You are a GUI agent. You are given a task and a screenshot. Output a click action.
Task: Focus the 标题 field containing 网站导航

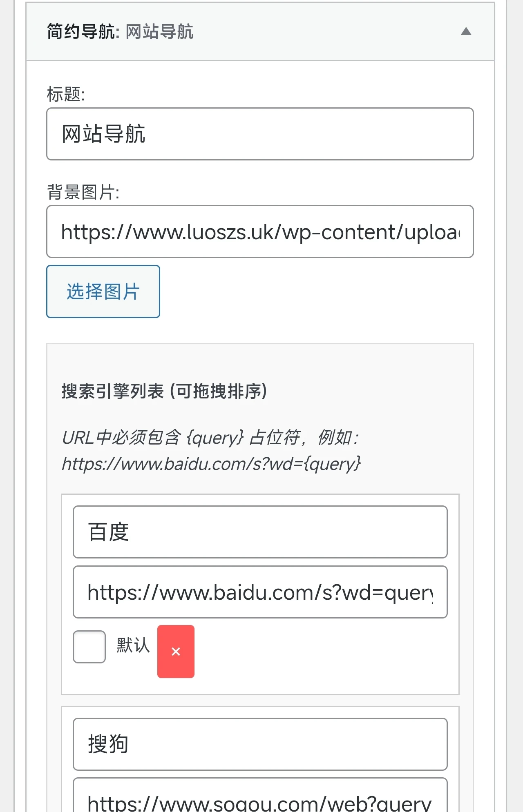point(260,134)
